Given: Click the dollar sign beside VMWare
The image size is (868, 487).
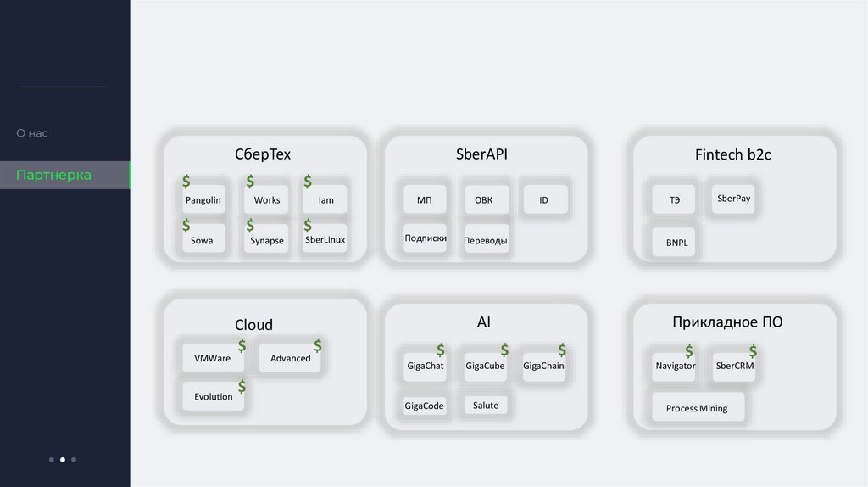Looking at the screenshot, I should pyautogui.click(x=242, y=345).
